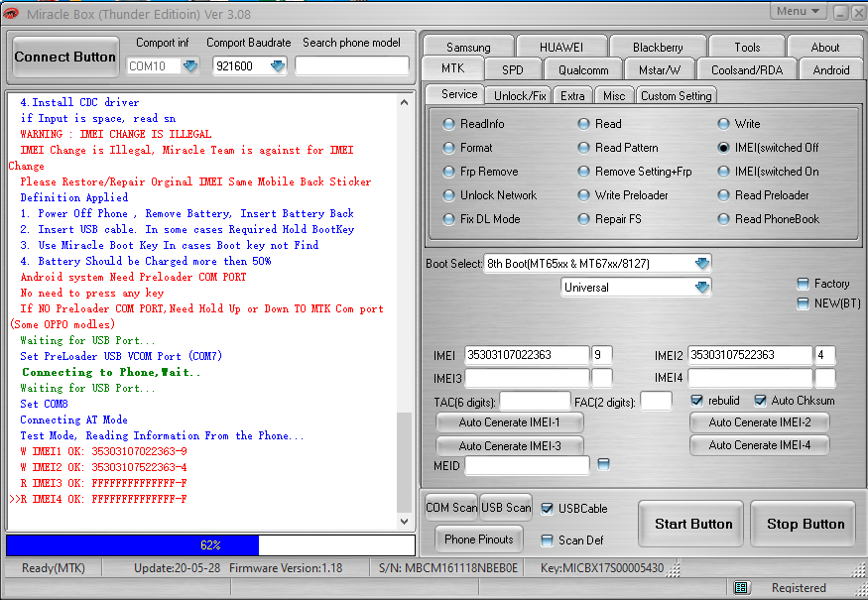The height and width of the screenshot is (600, 868).
Task: Click the log scrollbar down arrow
Action: click(404, 522)
